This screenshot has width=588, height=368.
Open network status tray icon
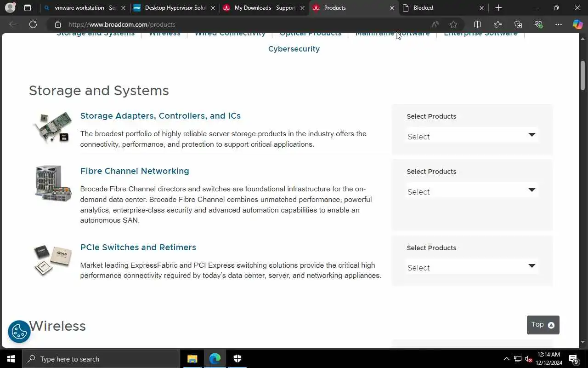[x=518, y=359]
